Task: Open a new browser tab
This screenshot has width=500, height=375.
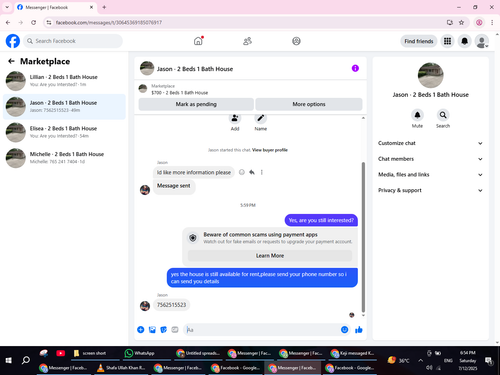Action: point(104,7)
